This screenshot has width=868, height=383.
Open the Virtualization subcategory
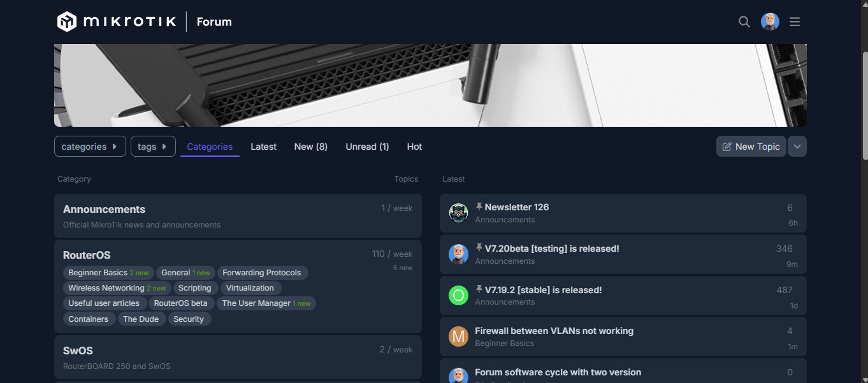click(250, 288)
